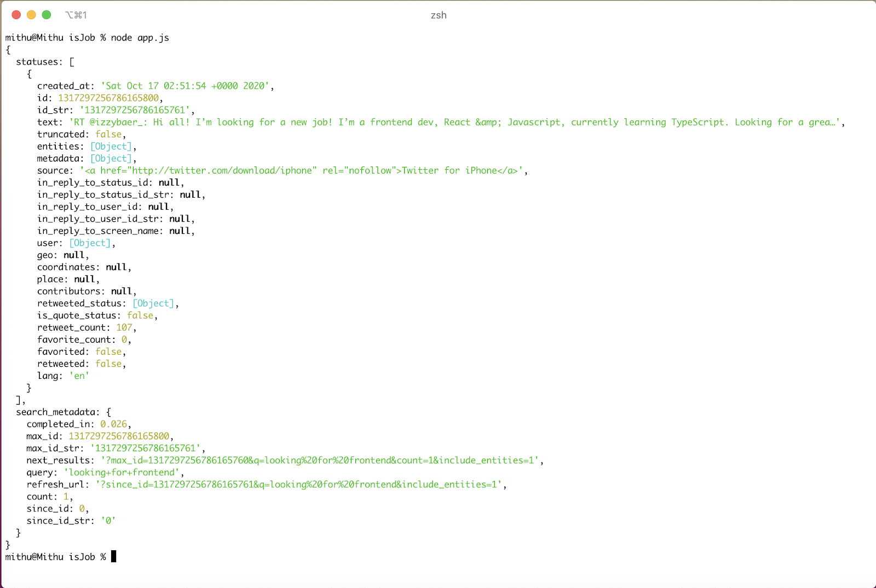Click the since_id_str '0' value
The height and width of the screenshot is (588, 876).
108,520
